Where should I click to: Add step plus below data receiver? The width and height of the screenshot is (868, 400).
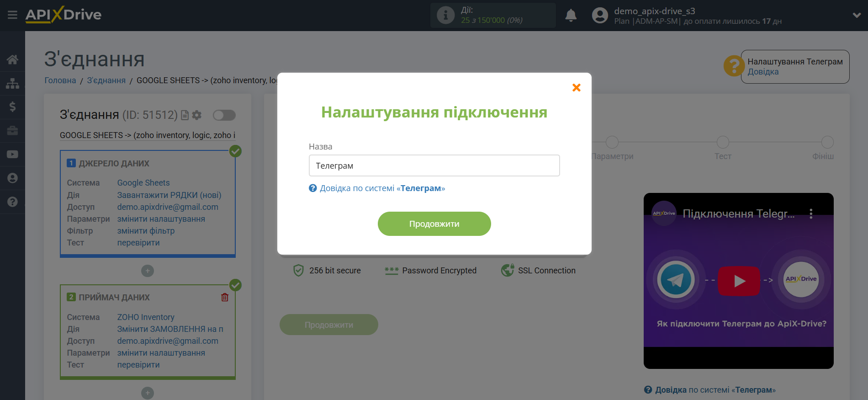coord(148,393)
